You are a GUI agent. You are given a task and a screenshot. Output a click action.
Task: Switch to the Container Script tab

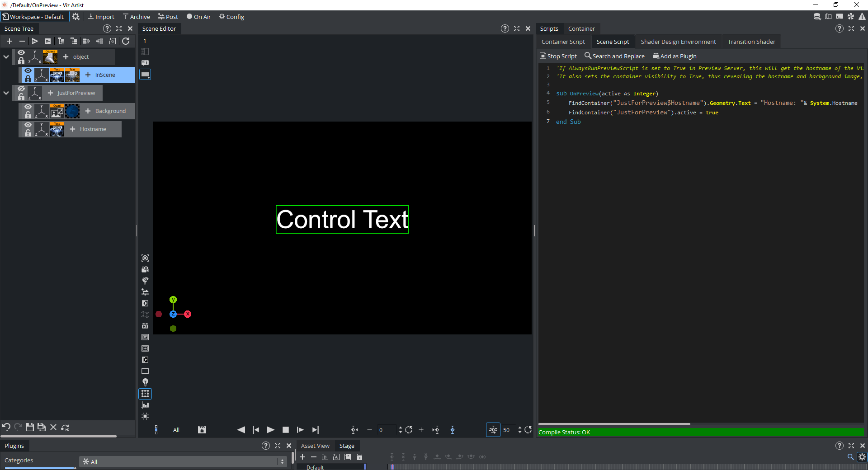[563, 42]
